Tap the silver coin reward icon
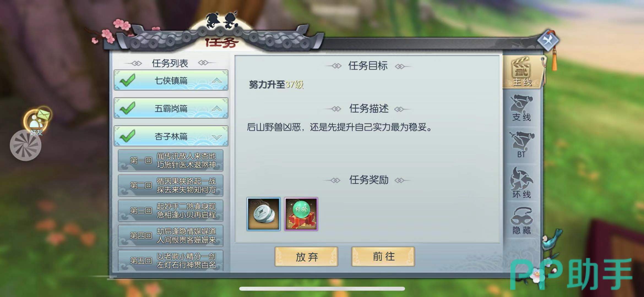 click(263, 214)
